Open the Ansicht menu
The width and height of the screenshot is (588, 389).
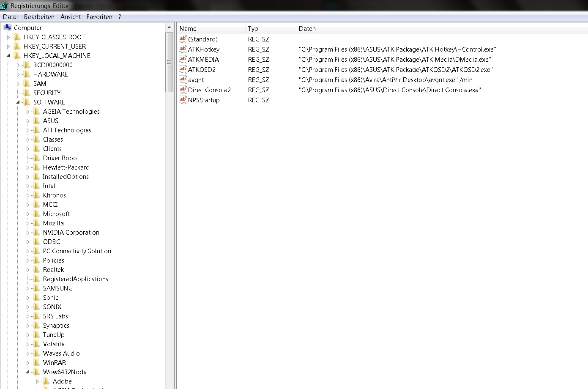pyautogui.click(x=71, y=17)
